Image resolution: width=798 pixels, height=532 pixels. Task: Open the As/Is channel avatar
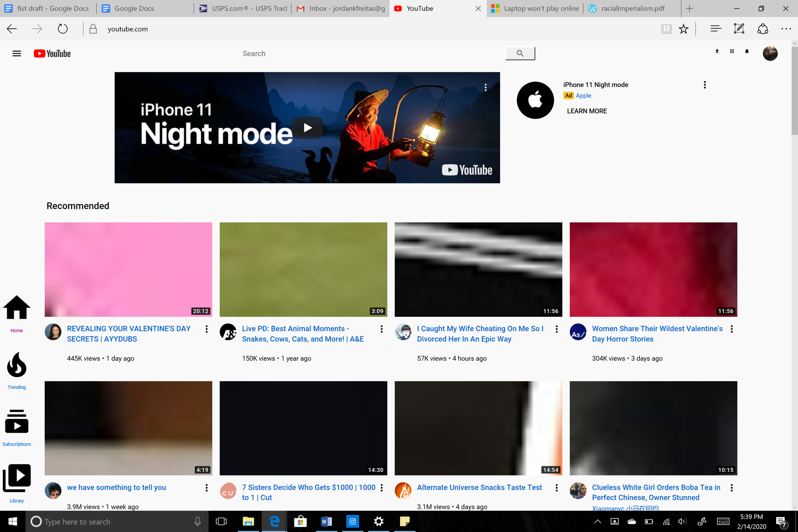[578, 332]
